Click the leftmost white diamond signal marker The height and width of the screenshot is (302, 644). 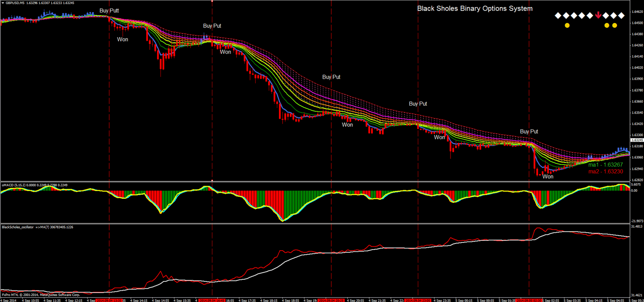click(x=558, y=15)
